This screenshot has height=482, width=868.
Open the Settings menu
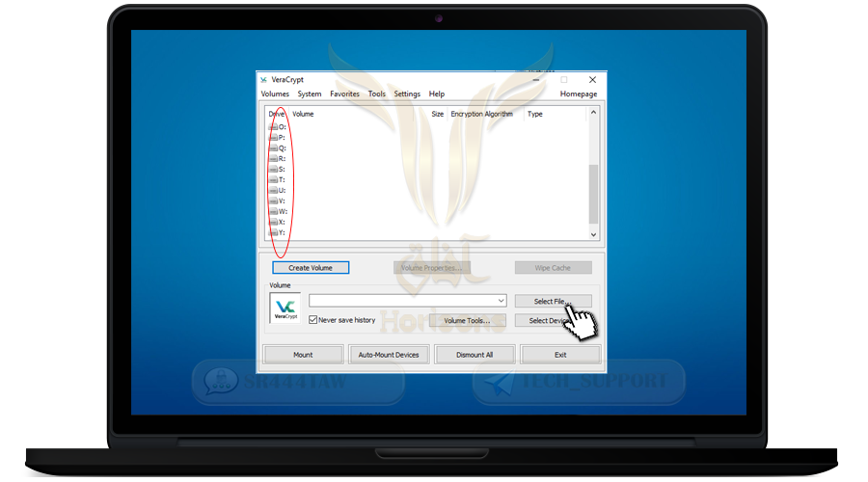(x=407, y=94)
